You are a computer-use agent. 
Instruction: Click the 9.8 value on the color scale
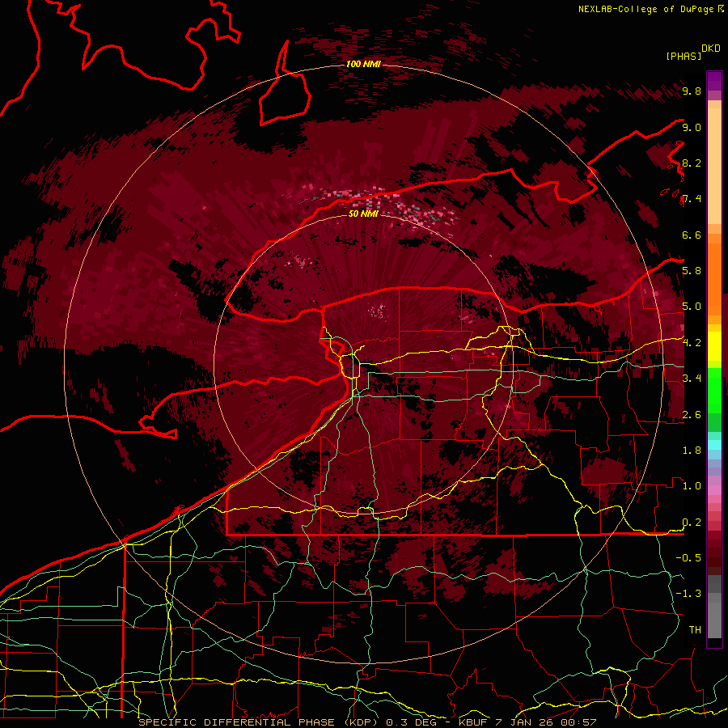click(x=692, y=91)
